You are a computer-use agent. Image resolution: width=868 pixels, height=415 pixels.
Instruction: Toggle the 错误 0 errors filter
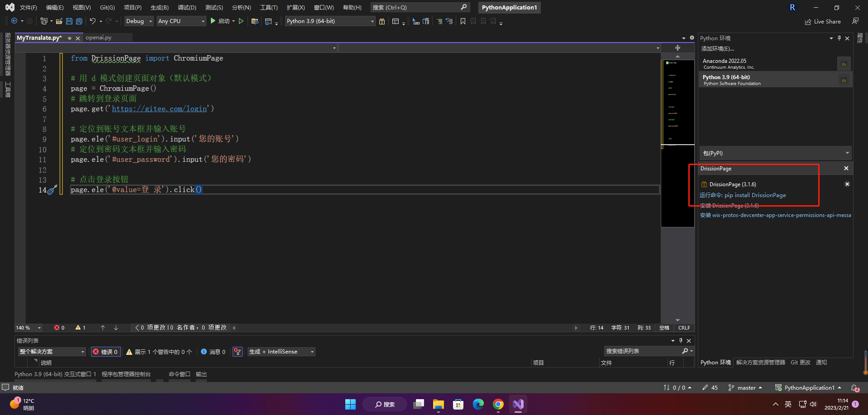tap(106, 352)
